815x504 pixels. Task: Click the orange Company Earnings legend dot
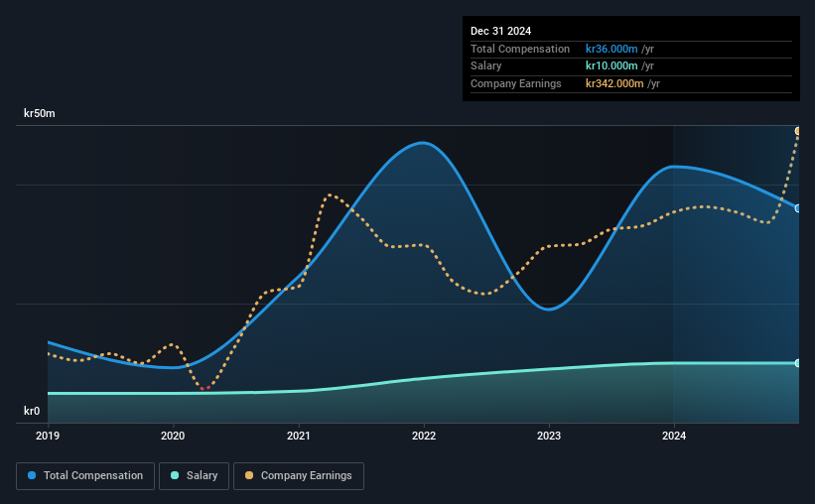point(249,475)
